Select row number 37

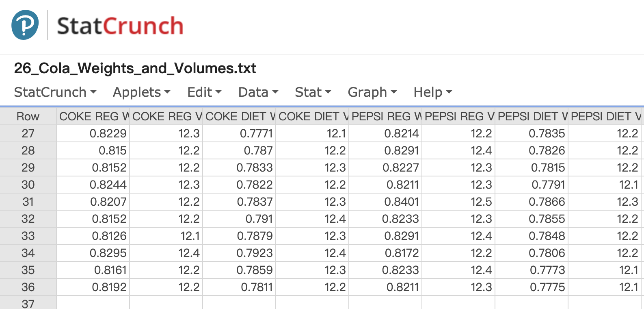coord(28,303)
